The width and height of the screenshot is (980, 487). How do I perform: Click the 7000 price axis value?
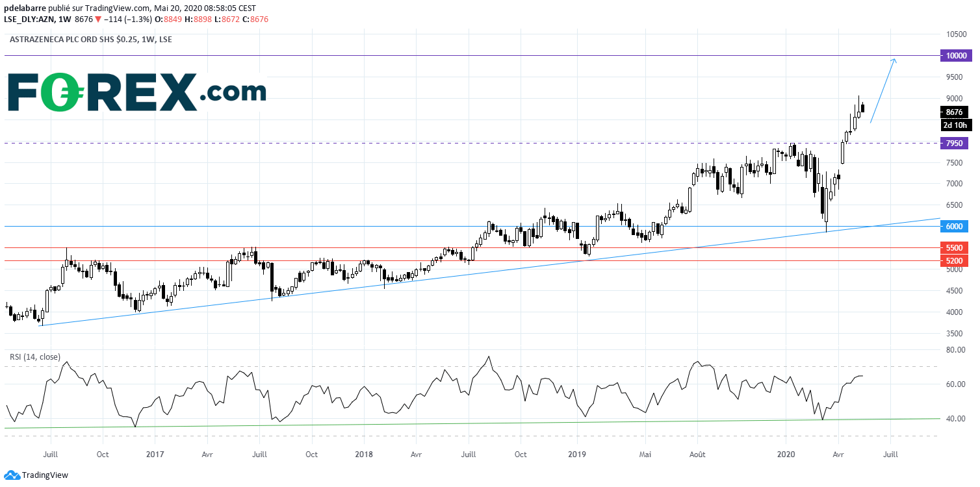(955, 184)
